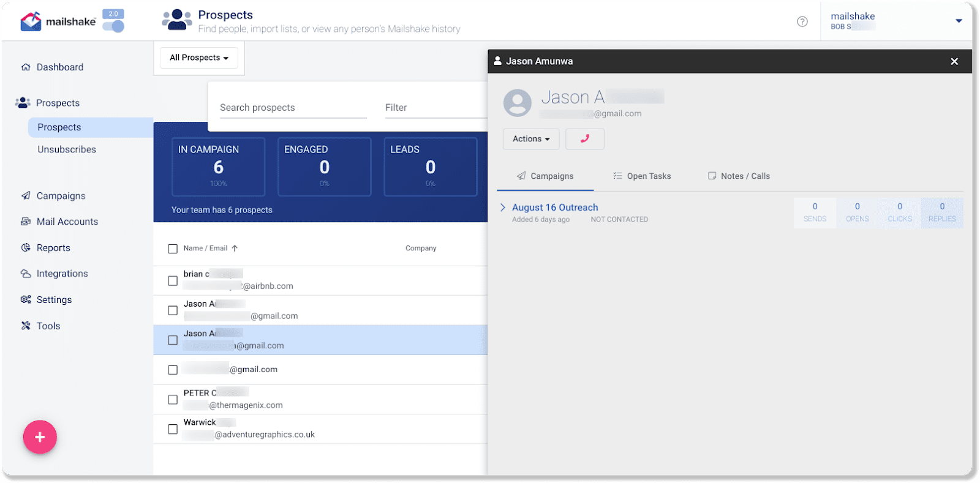Switch to the Notes / Calls tab

[739, 176]
